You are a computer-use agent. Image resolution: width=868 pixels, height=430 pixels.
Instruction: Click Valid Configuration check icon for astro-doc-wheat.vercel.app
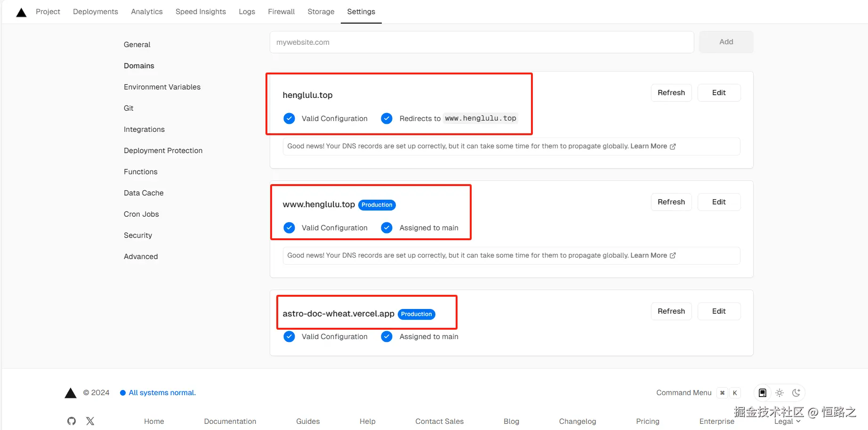pos(289,336)
